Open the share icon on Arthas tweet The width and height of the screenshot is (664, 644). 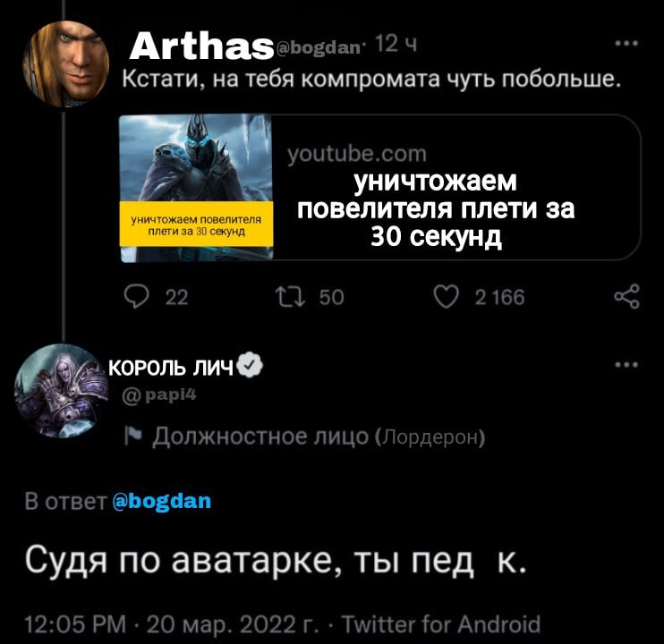[626, 297]
